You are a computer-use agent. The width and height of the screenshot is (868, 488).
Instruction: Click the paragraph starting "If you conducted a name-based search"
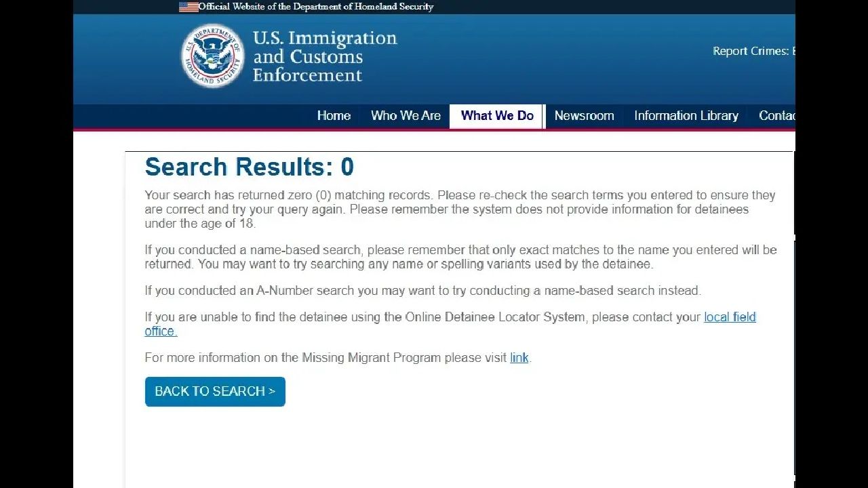tap(460, 257)
